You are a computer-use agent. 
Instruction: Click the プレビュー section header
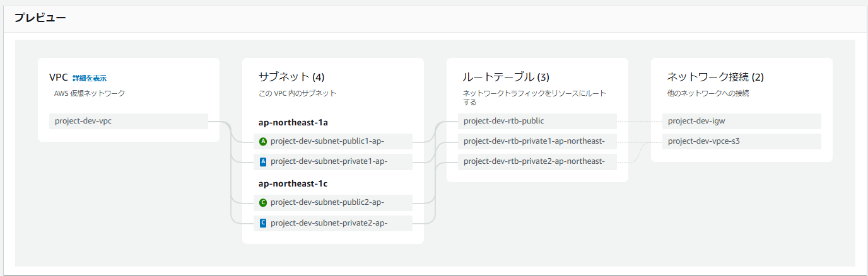coord(40,18)
